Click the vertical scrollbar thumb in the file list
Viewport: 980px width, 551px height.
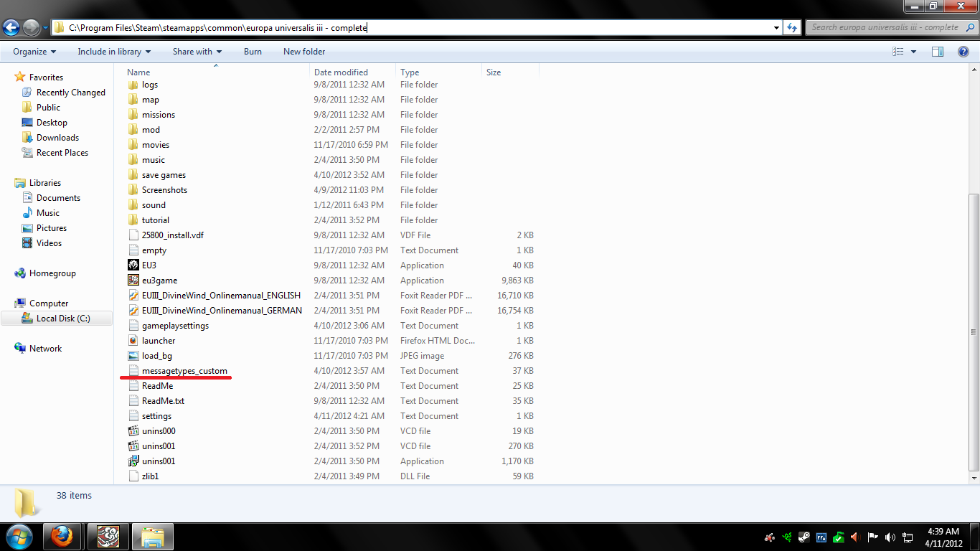click(x=974, y=331)
